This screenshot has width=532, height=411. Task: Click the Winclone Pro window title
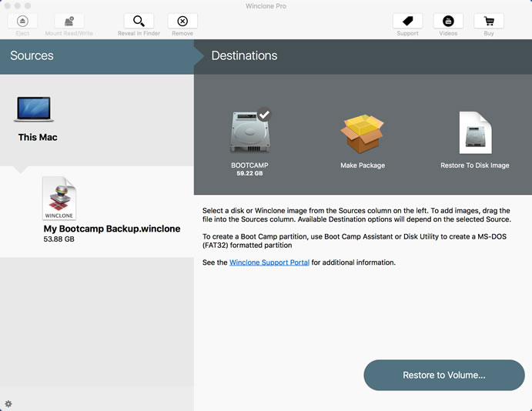pos(266,6)
